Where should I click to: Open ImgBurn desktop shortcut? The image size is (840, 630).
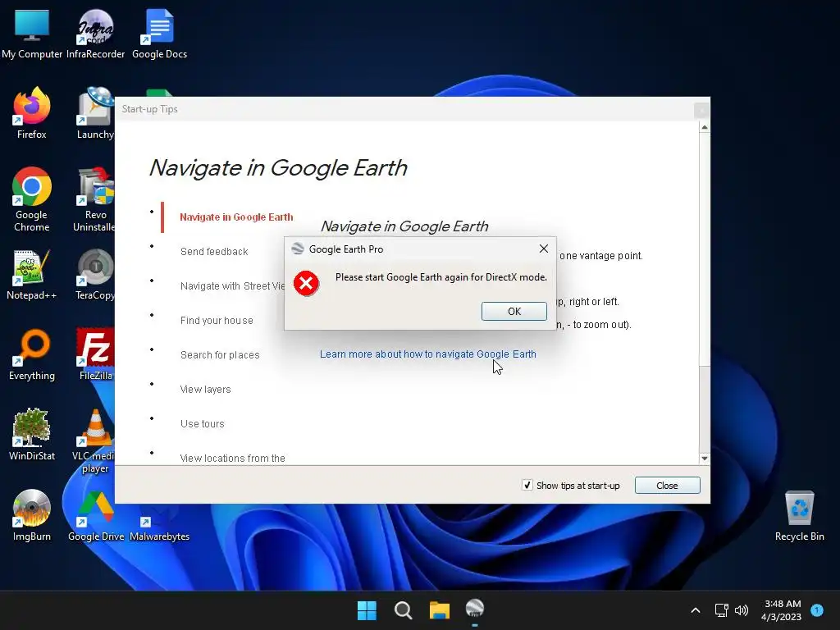point(32,515)
